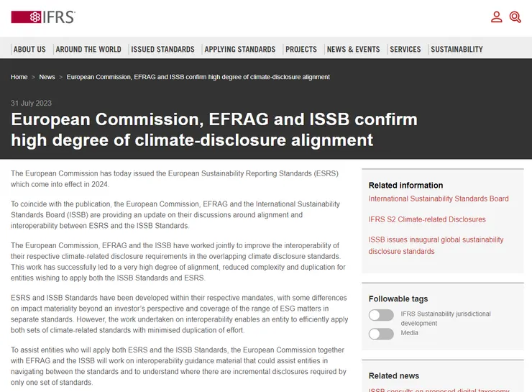Open the search icon
Screen dimensions: 532x392
(515, 17)
